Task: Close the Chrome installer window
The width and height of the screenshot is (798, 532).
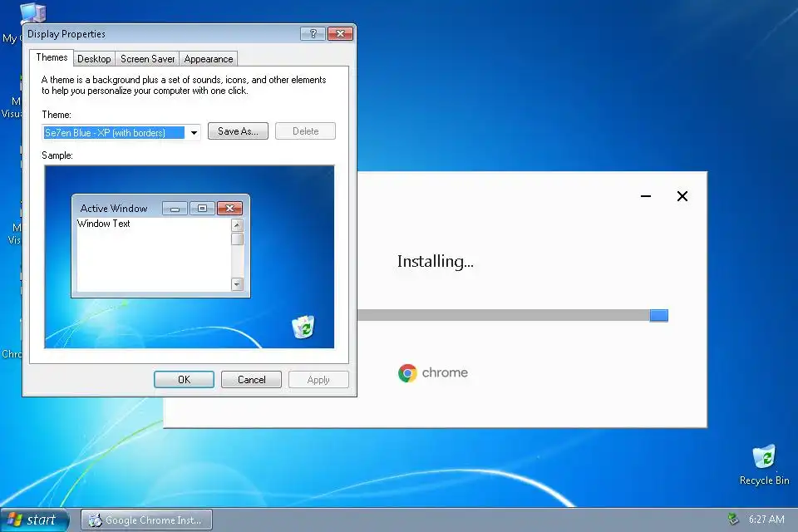Action: point(682,196)
